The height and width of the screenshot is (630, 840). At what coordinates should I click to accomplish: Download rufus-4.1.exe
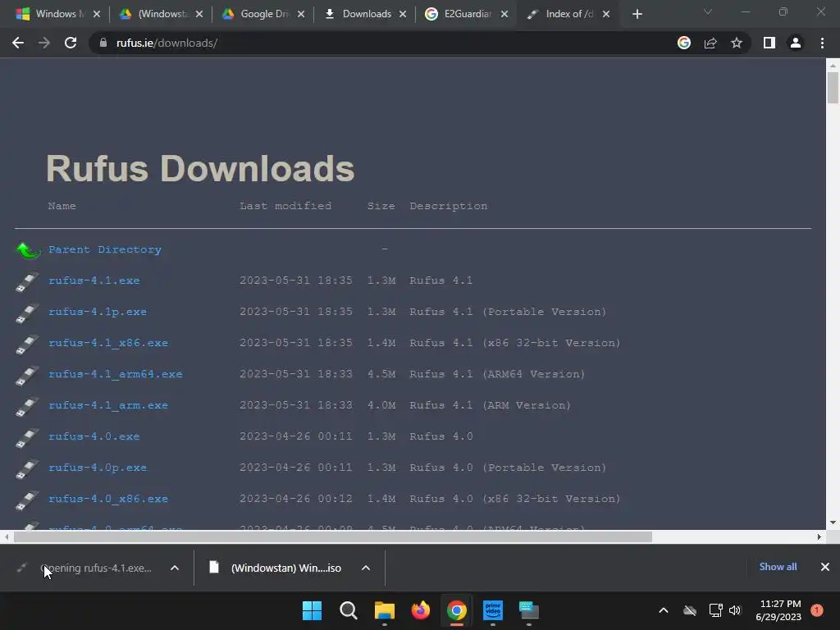click(94, 281)
